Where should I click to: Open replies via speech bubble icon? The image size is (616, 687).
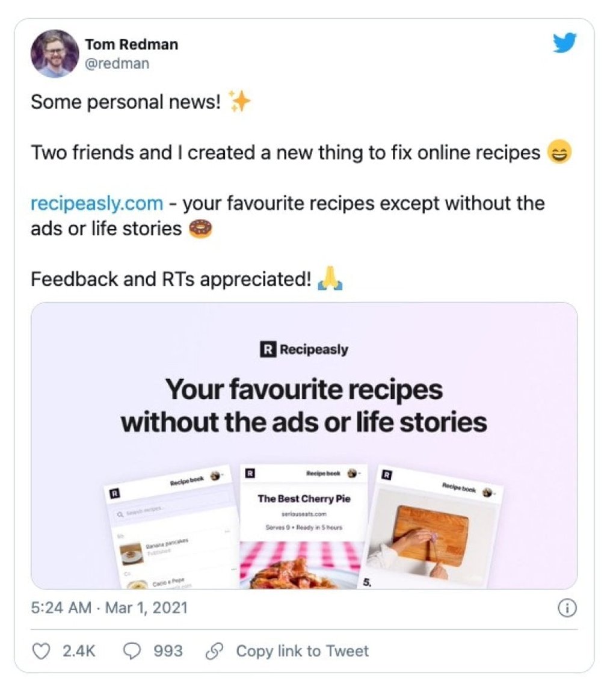[134, 650]
